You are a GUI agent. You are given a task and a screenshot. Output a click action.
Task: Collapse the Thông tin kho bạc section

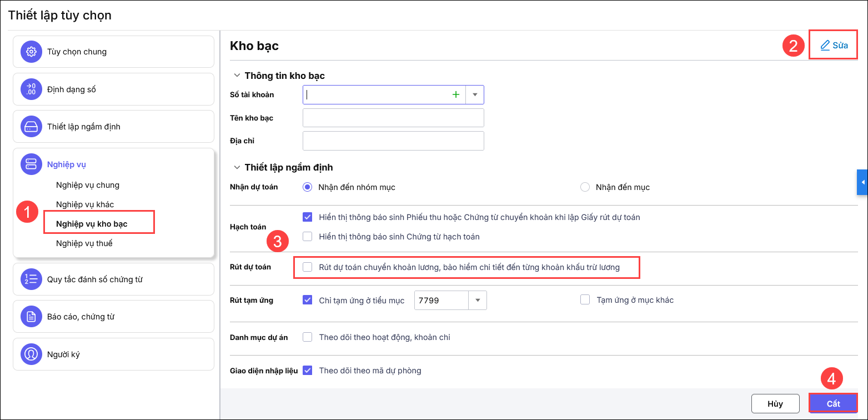pos(238,76)
